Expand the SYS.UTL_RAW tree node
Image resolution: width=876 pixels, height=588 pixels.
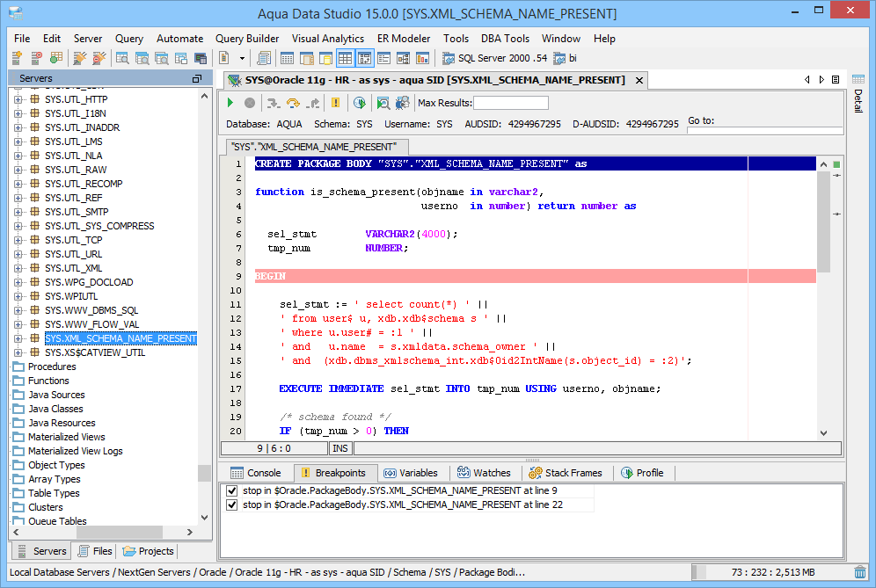click(x=18, y=170)
